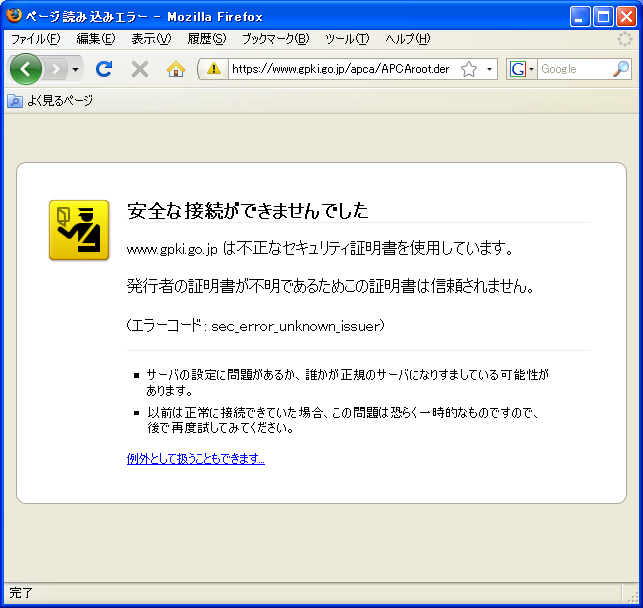The height and width of the screenshot is (608, 643).
Task: Click the 例外として扱うこともできます... link
Action: point(196,458)
